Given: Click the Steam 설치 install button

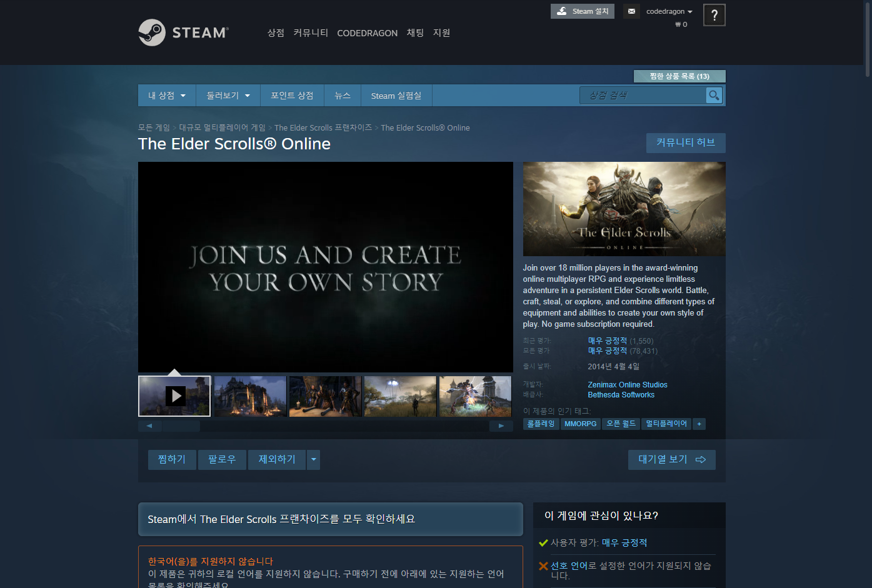Looking at the screenshot, I should pyautogui.click(x=583, y=11).
